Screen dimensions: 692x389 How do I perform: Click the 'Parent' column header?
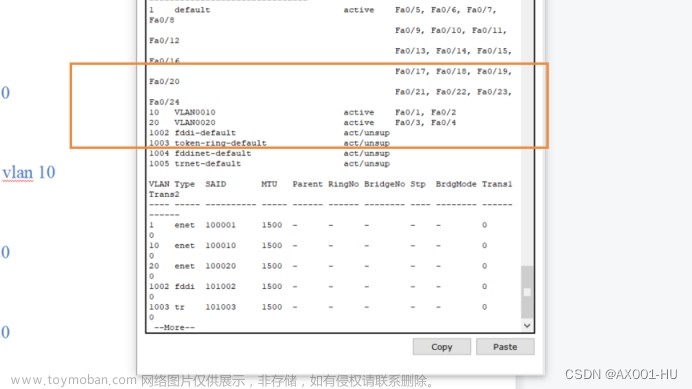coord(308,184)
